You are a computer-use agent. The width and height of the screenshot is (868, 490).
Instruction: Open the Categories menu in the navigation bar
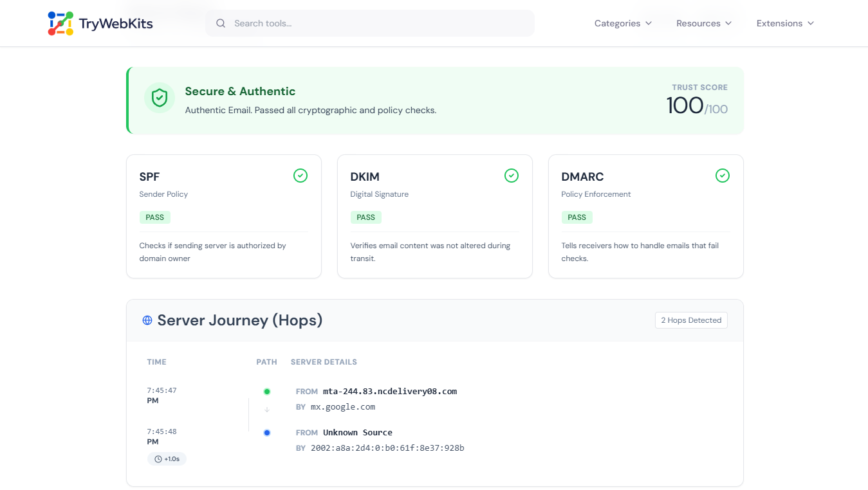[x=622, y=23]
